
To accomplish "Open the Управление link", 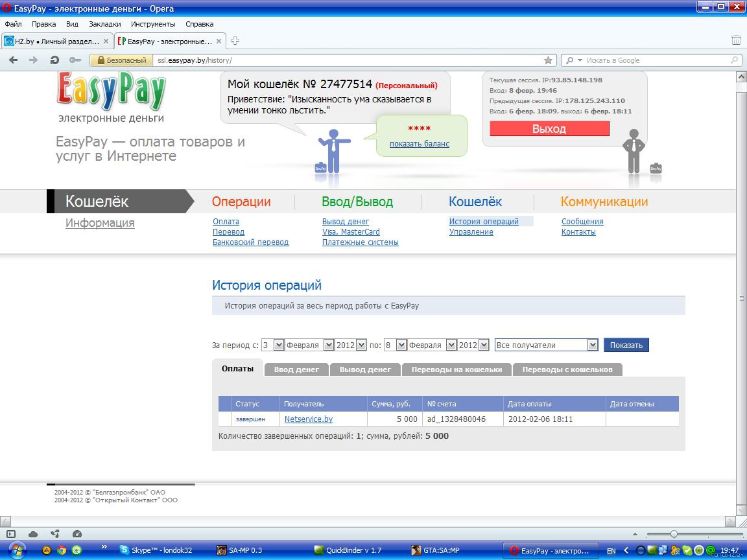I will pyautogui.click(x=471, y=232).
